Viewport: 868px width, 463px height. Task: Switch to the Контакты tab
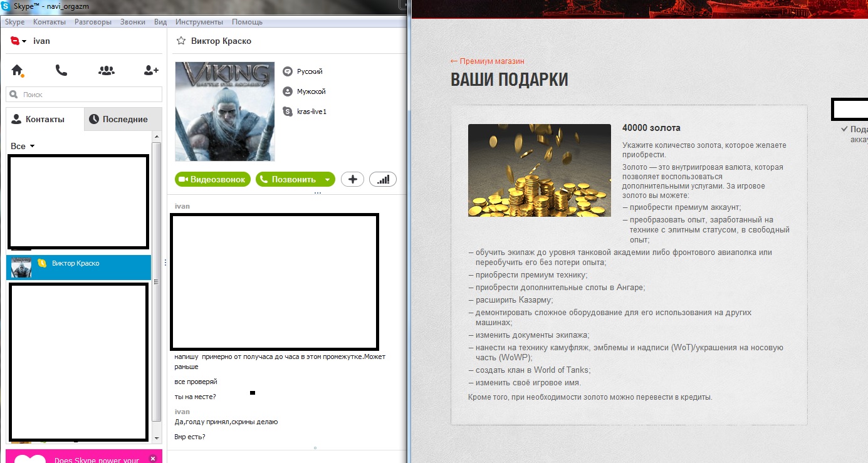44,119
